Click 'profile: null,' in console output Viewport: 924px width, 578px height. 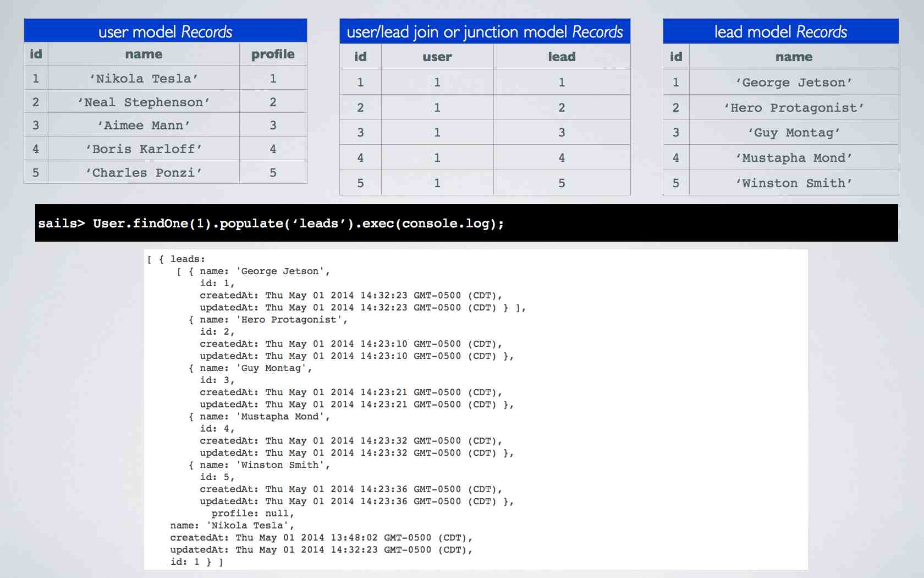(253, 513)
